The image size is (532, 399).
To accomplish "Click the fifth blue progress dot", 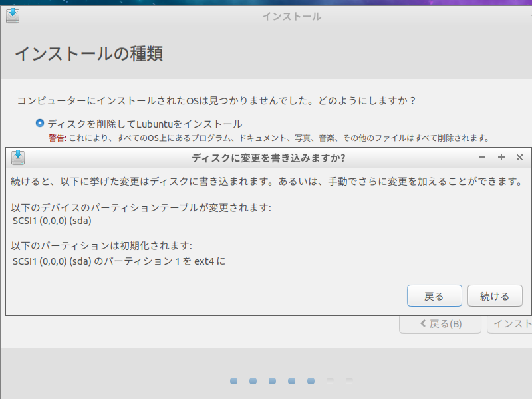I will click(311, 381).
